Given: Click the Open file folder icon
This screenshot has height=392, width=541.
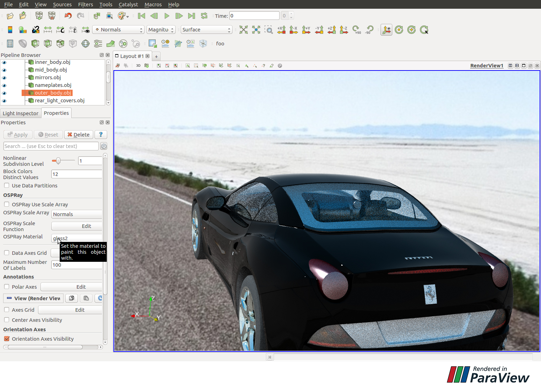Looking at the screenshot, I should tap(10, 16).
